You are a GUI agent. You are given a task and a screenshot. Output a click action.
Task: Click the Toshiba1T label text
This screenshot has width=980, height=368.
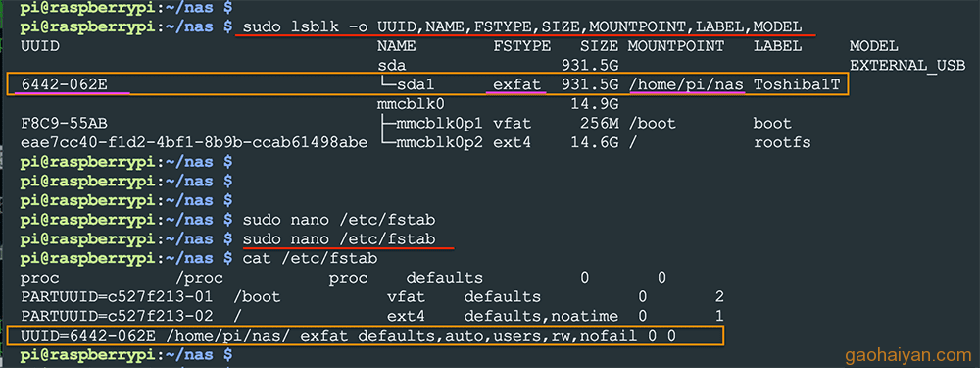[x=797, y=84]
